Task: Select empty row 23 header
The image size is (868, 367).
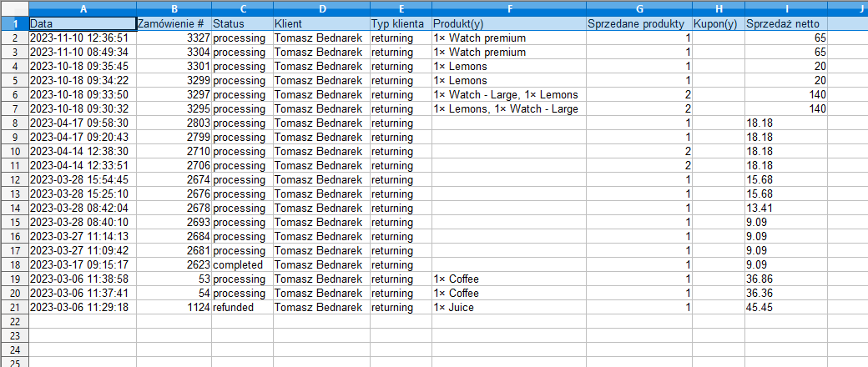Action: click(14, 335)
